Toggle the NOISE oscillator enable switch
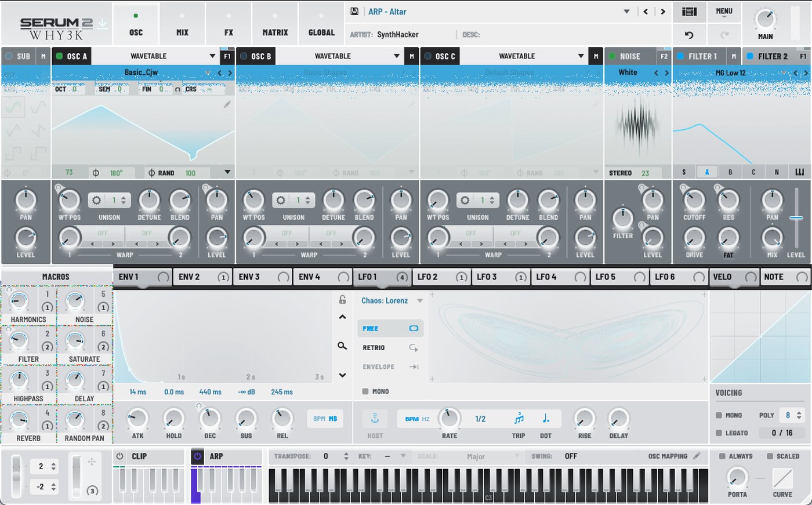 click(x=612, y=56)
